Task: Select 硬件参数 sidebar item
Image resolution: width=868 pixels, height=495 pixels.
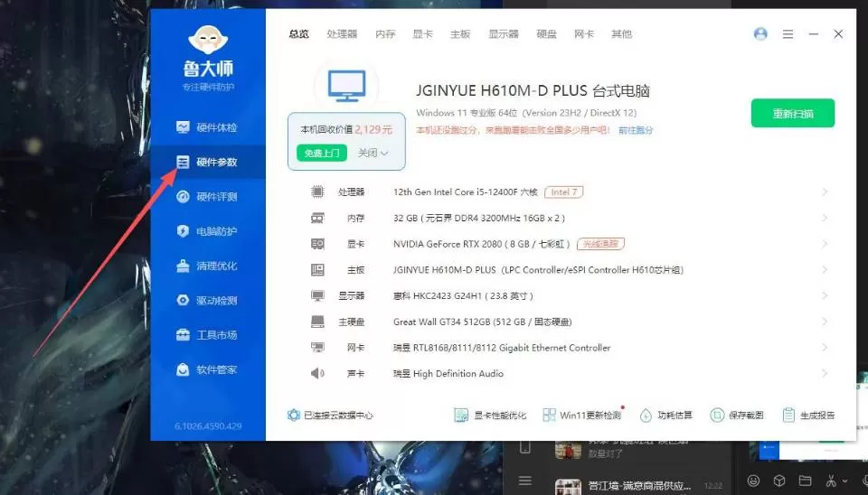Action: click(x=207, y=162)
